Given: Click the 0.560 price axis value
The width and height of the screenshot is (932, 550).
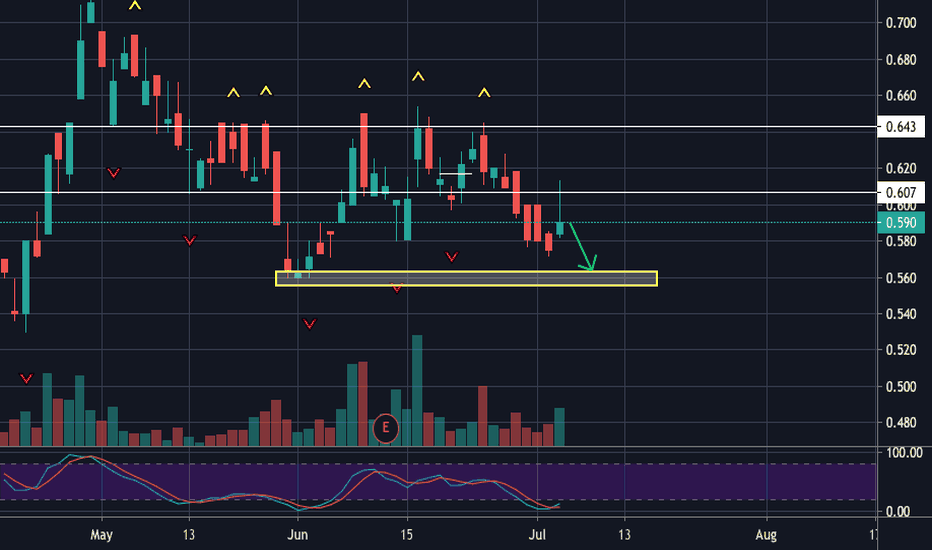Looking at the screenshot, I should [900, 278].
